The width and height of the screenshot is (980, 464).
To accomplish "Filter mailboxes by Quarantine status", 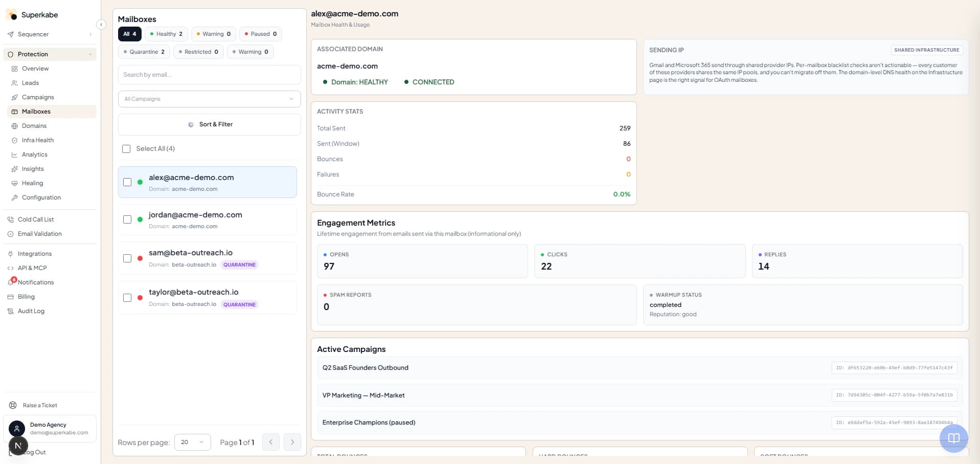I will coord(144,52).
